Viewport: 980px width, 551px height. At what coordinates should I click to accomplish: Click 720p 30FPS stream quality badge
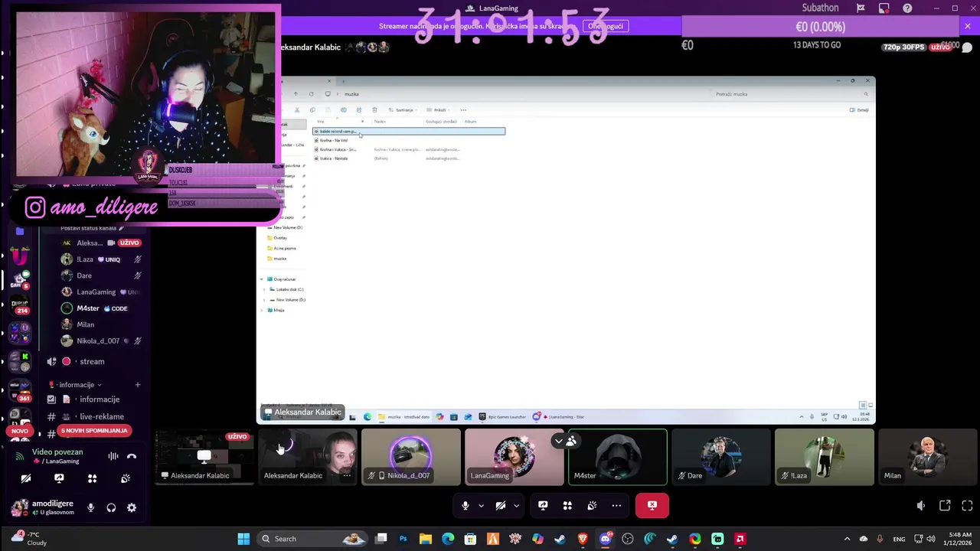coord(903,47)
